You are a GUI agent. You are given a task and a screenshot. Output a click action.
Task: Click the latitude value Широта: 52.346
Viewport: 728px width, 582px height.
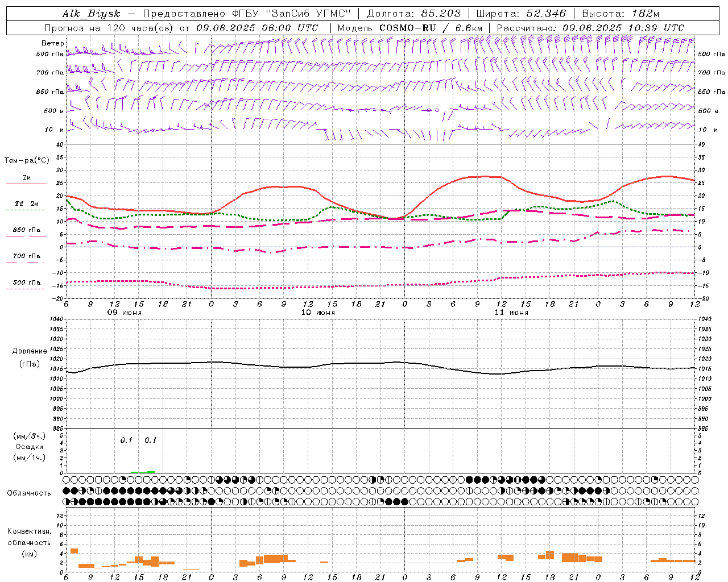coord(521,14)
